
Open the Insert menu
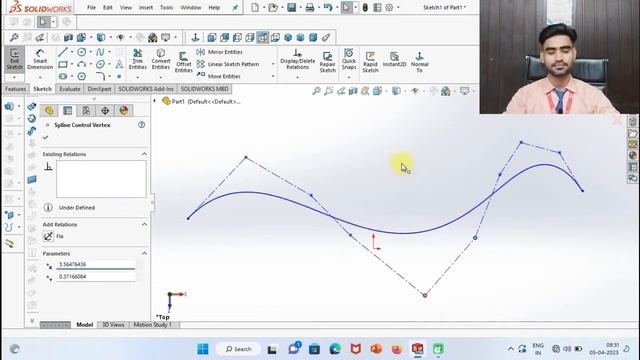(x=146, y=7)
